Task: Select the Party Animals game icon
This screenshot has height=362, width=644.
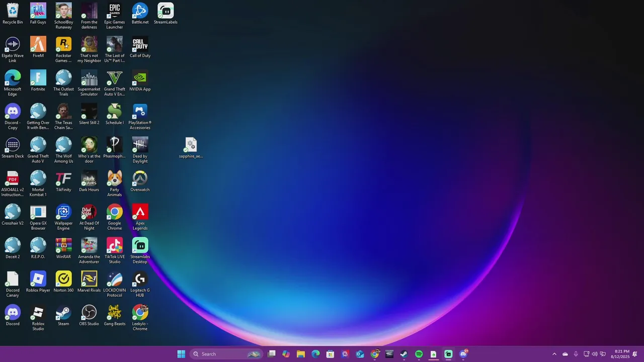Action: pyautogui.click(x=115, y=184)
